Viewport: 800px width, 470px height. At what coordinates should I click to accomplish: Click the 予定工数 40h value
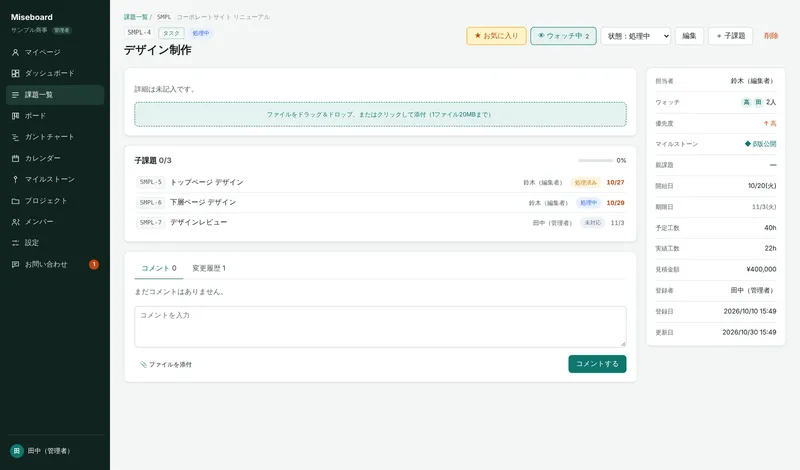tap(770, 228)
